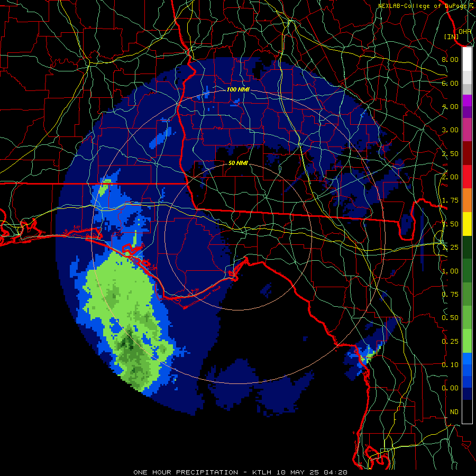This screenshot has height=476, width=476.
Task: Select the 0.00 legend value
Action: pos(450,388)
